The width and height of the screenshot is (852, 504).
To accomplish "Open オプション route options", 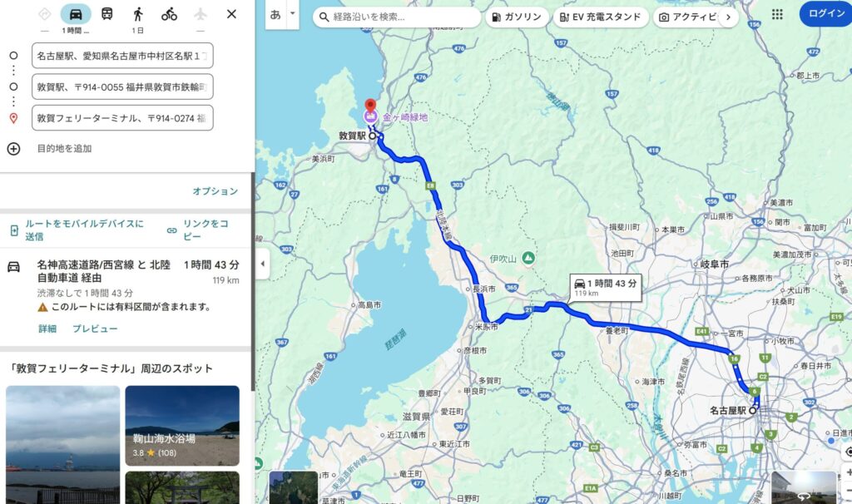I will (x=215, y=191).
